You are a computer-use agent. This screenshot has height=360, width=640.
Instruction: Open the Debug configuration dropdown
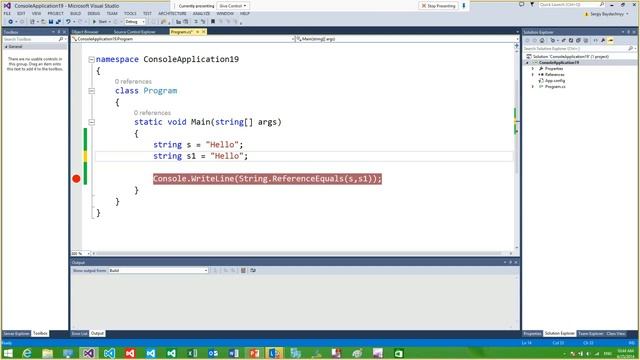click(135, 22)
